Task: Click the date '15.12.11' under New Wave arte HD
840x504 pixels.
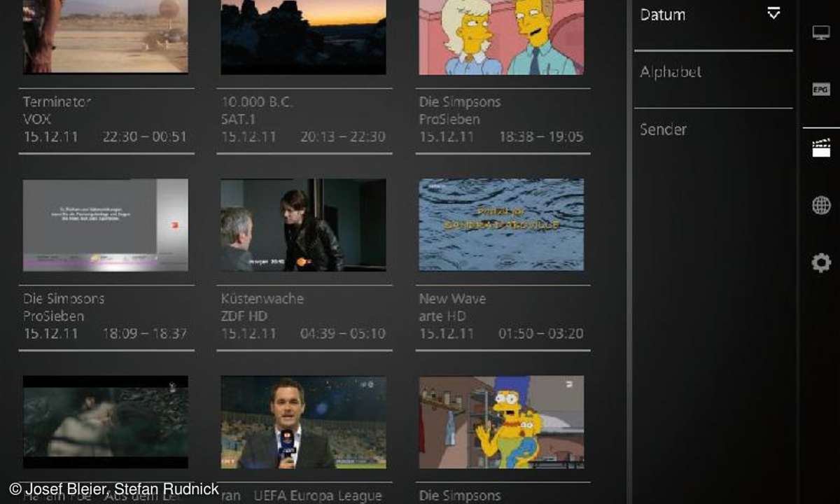Action: point(447,333)
